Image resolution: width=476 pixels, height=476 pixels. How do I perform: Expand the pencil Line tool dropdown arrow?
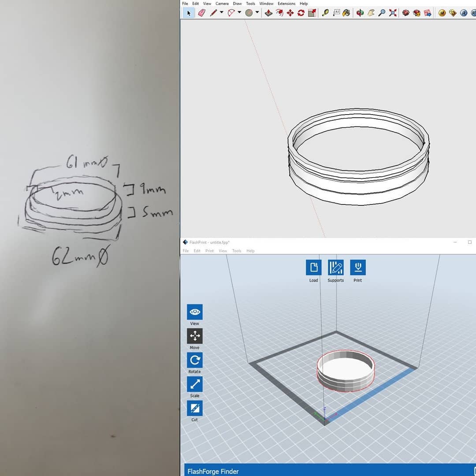(222, 13)
